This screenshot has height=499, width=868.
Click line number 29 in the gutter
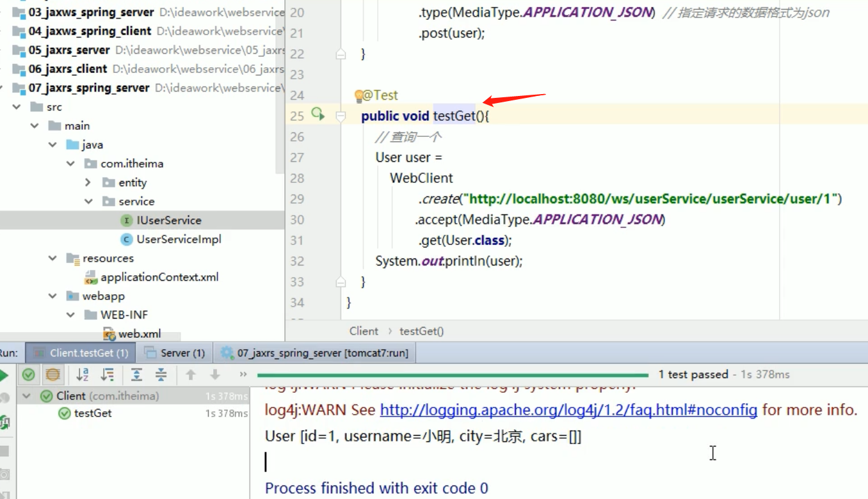(297, 199)
